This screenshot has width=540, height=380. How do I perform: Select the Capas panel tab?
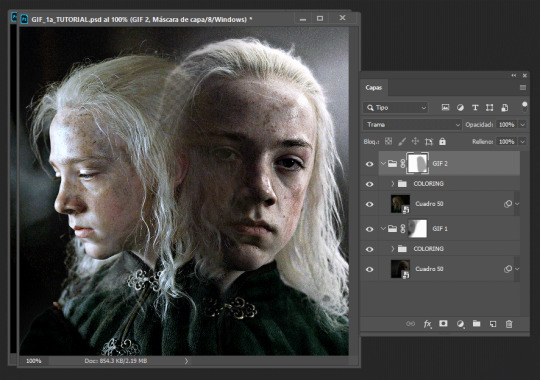click(374, 88)
